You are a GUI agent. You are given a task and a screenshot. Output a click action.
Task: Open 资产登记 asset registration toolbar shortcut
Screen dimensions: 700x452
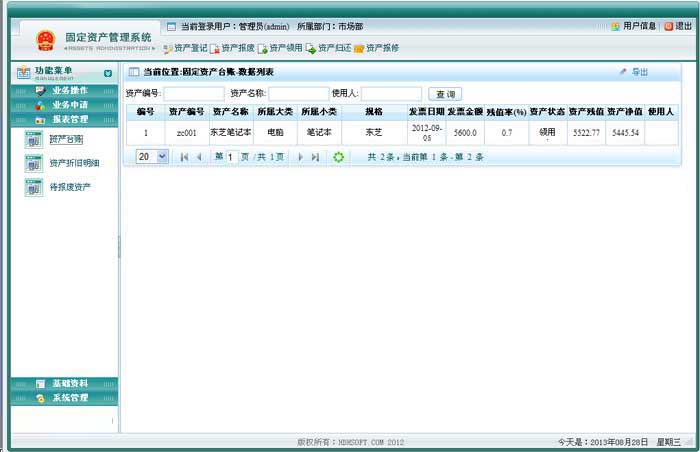185,47
